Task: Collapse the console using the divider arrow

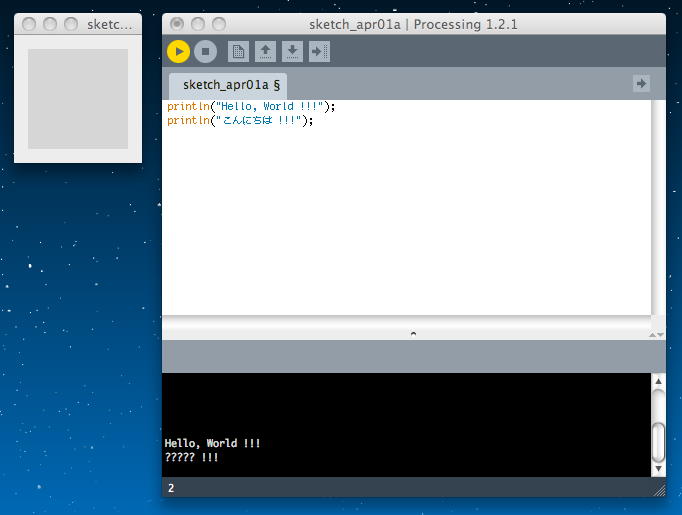Action: coord(413,333)
